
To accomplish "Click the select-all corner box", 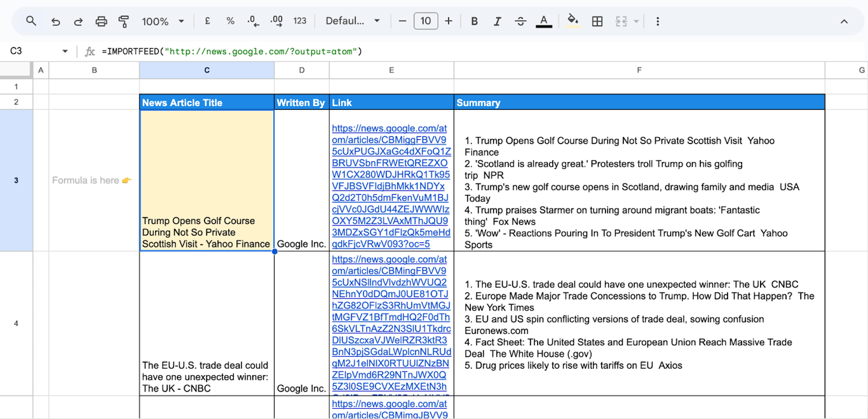I will (x=17, y=70).
